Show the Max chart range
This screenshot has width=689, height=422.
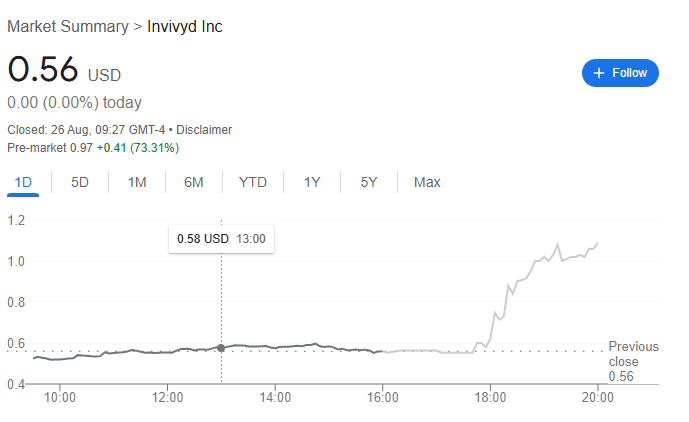[x=427, y=182]
